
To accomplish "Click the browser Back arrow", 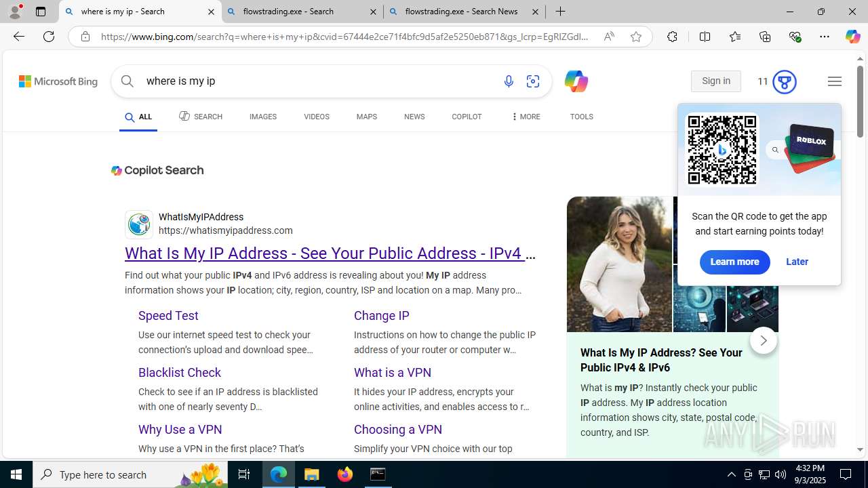I will coord(18,37).
